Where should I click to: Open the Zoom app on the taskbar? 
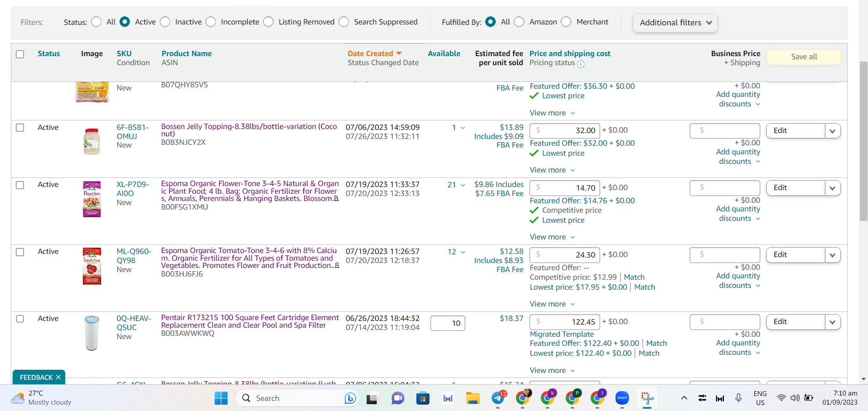point(622,398)
